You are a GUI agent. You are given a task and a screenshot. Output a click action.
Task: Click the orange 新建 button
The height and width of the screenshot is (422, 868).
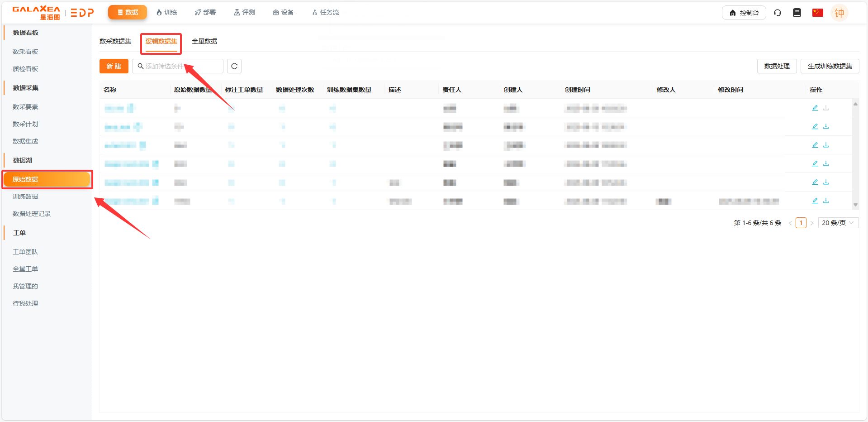[114, 66]
